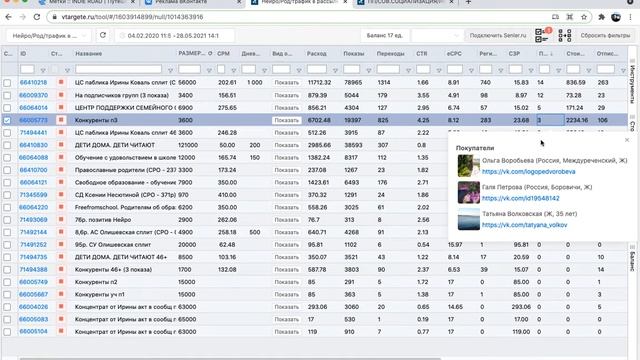
Task: Open the browser profile avatar
Action: point(616,17)
